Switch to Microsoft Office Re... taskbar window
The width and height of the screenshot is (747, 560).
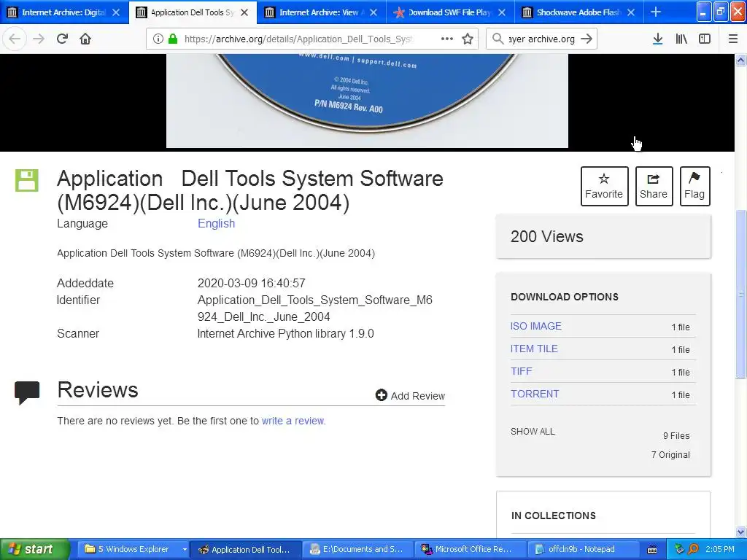tap(470, 549)
